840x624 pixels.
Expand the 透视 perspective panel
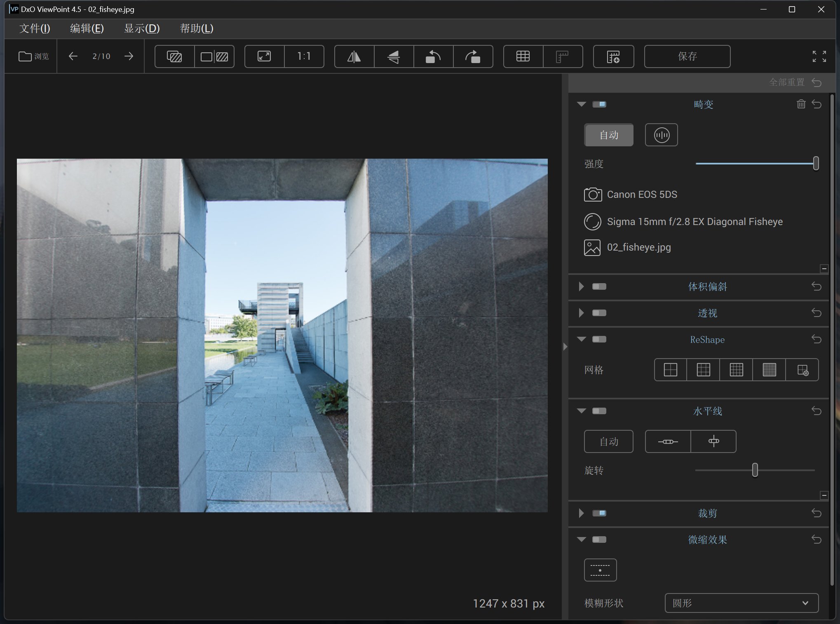coord(582,313)
